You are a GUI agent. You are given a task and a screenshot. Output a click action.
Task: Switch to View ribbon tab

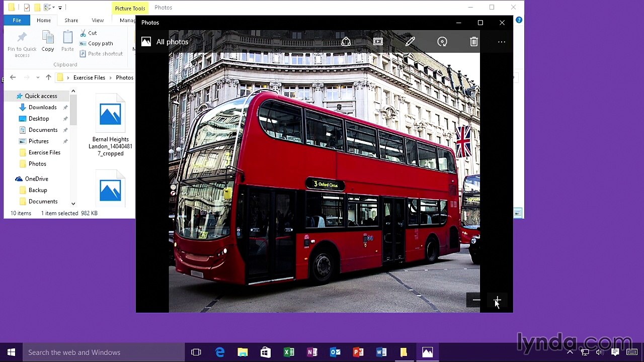tap(98, 20)
